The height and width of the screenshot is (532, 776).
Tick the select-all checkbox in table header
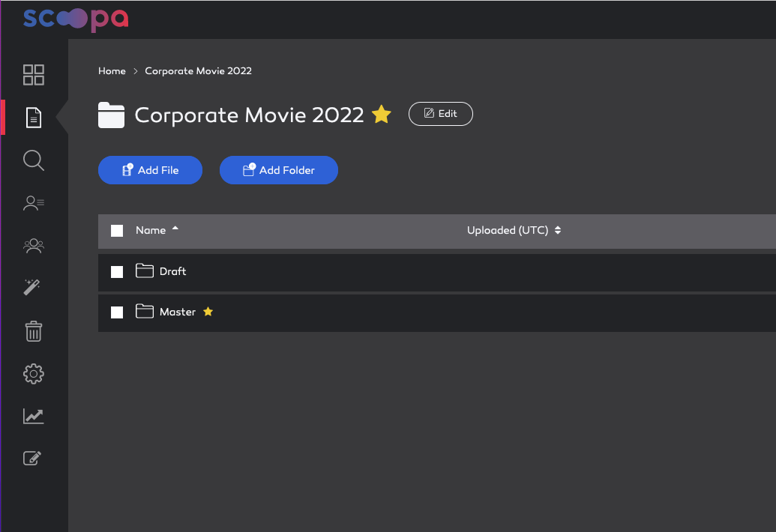pos(117,231)
